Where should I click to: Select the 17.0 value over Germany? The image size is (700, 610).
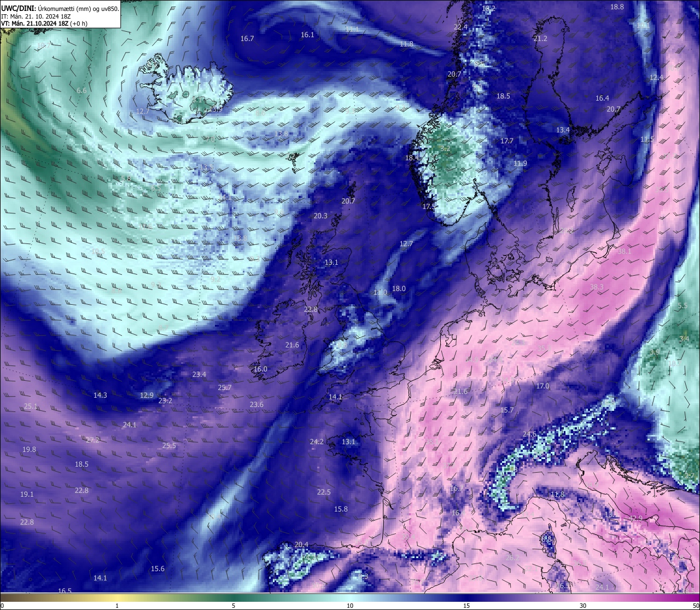[542, 386]
